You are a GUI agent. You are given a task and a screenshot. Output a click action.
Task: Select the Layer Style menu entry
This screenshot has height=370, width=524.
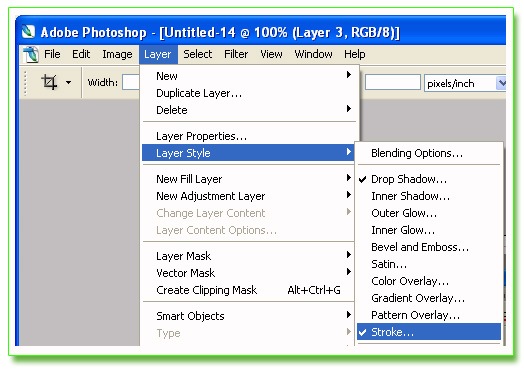pos(248,153)
